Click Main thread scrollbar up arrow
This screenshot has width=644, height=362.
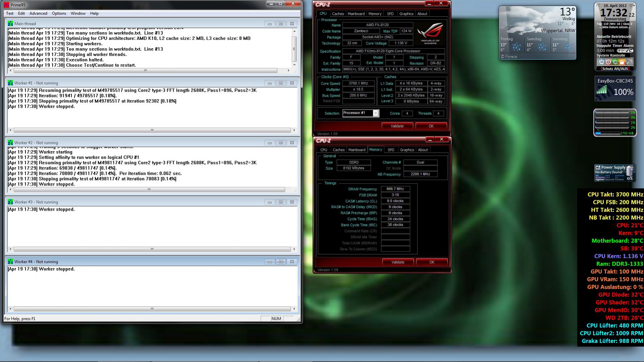pyautogui.click(x=294, y=31)
